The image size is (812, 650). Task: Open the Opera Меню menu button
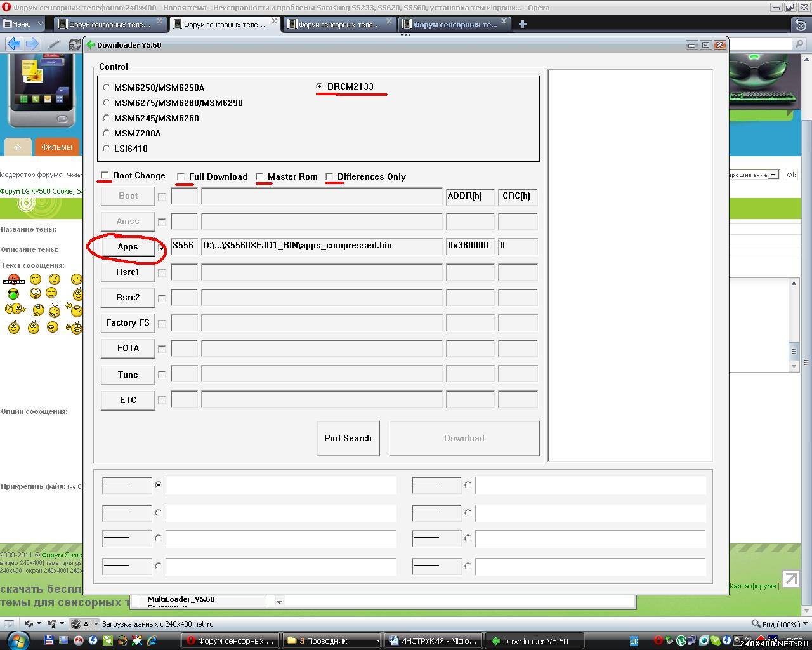tap(22, 24)
